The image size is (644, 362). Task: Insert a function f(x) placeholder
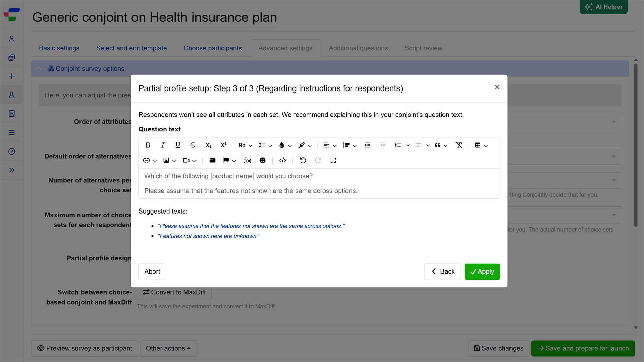tap(248, 160)
